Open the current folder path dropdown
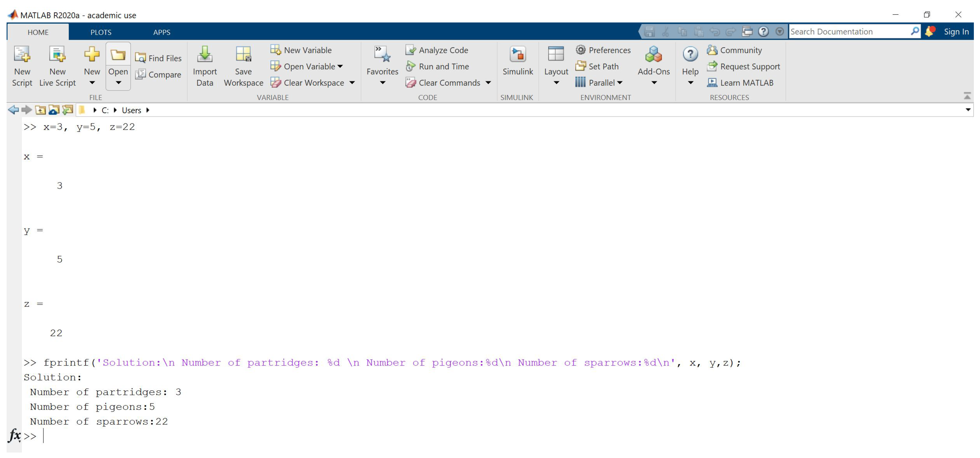This screenshot has width=980, height=458. [x=968, y=110]
